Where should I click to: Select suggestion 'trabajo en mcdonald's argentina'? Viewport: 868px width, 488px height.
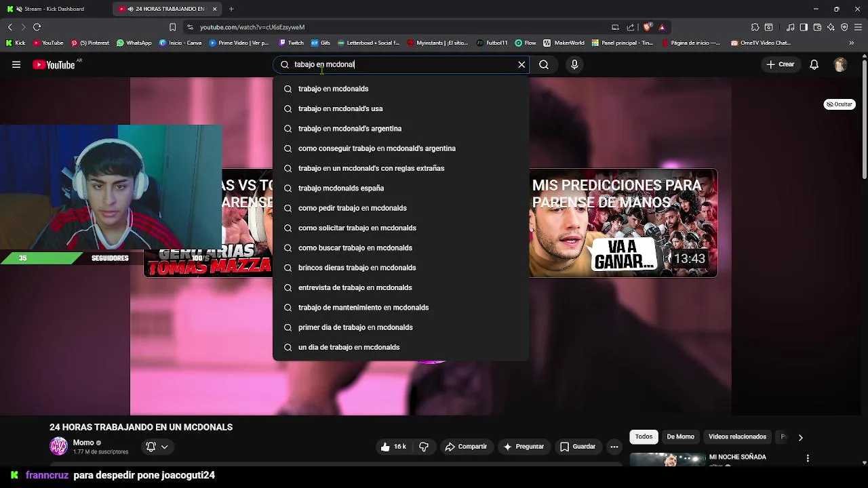pyautogui.click(x=401, y=128)
